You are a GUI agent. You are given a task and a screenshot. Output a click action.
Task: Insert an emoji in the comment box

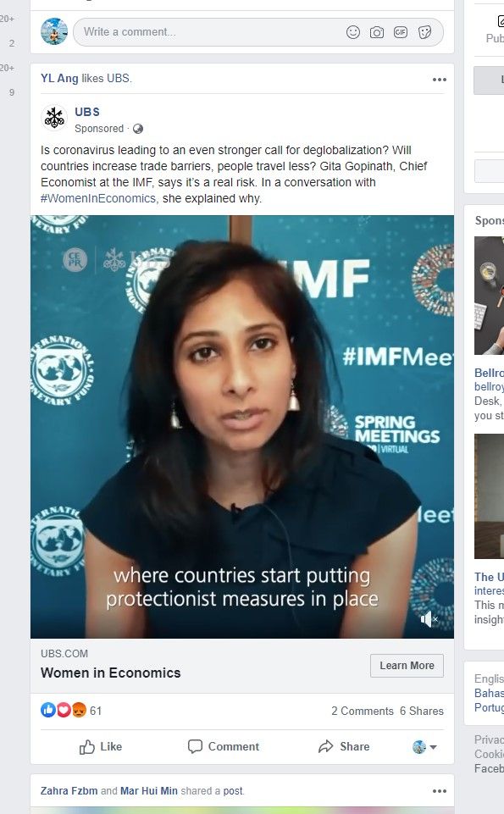click(x=353, y=32)
